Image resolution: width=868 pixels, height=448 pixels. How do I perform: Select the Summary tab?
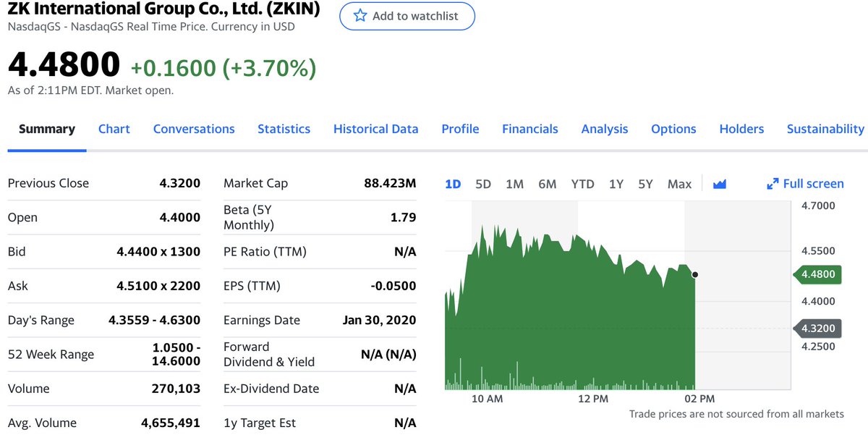pyautogui.click(x=46, y=129)
